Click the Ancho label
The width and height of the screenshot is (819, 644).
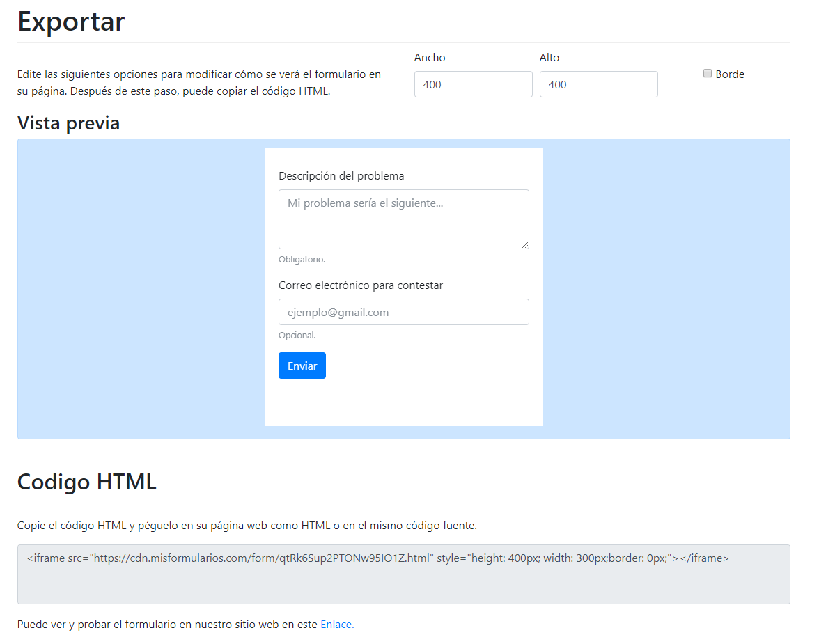(x=429, y=58)
